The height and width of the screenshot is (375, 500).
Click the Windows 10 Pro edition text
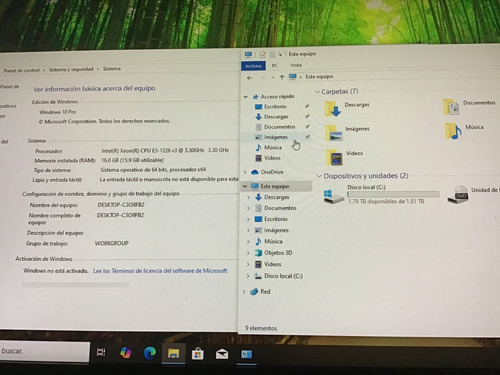click(58, 112)
